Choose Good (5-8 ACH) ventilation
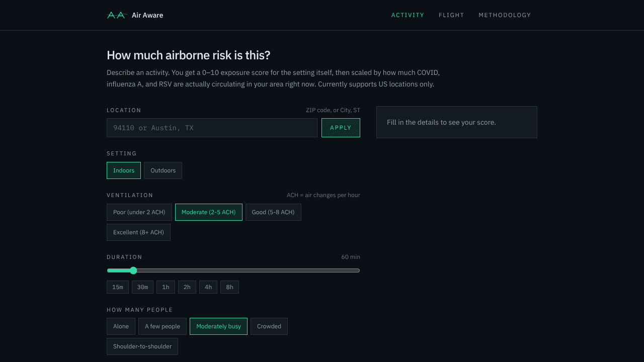This screenshot has height=362, width=644. 273,212
